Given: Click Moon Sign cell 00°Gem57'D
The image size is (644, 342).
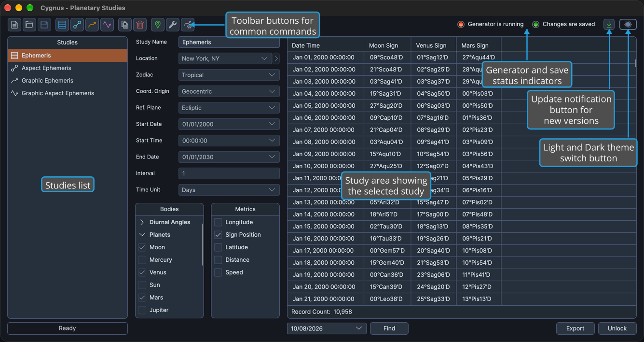Looking at the screenshot, I should (x=388, y=251).
